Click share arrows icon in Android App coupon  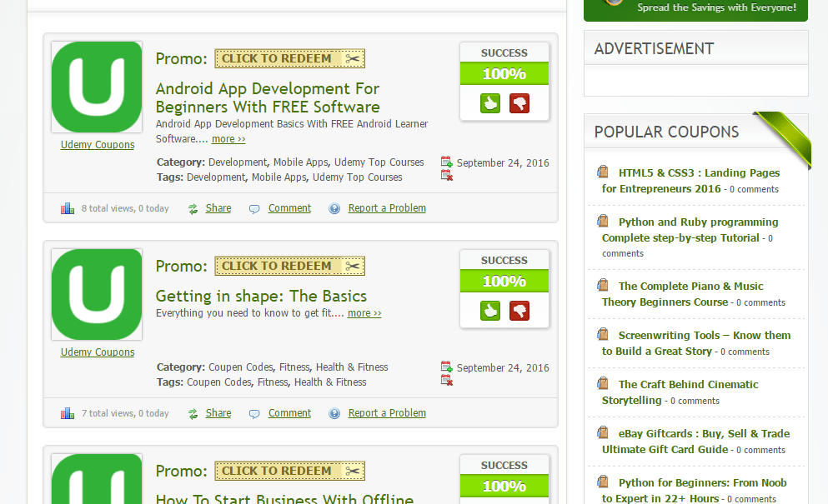coord(193,209)
